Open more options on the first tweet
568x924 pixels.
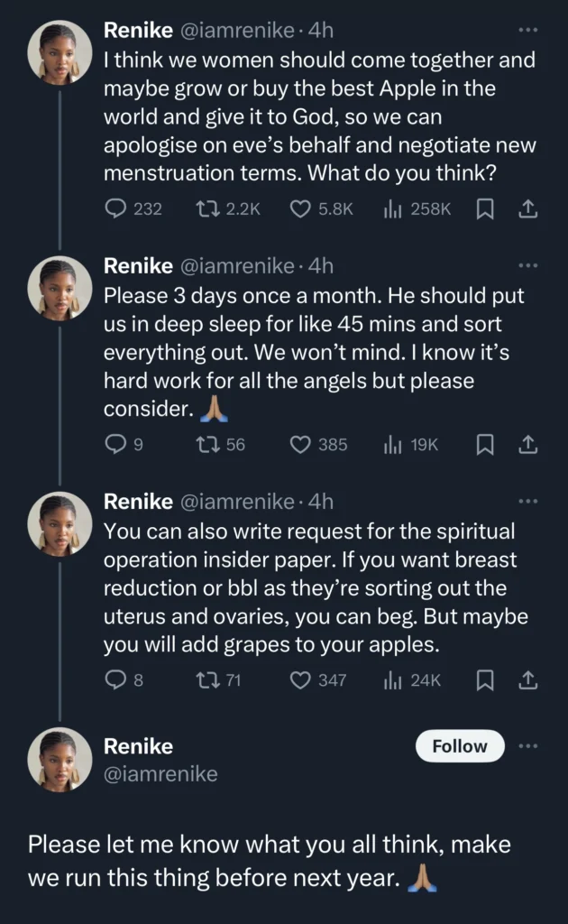(528, 30)
